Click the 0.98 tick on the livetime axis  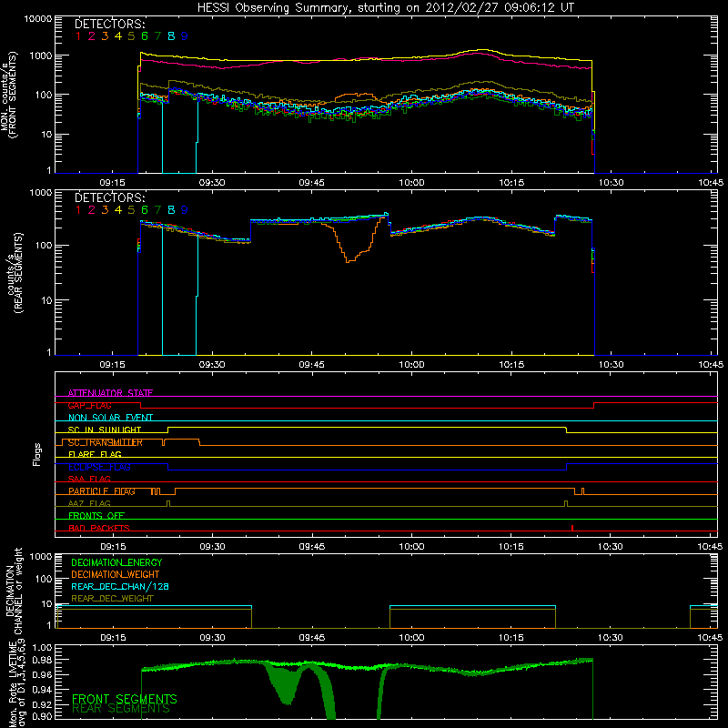pos(42,660)
